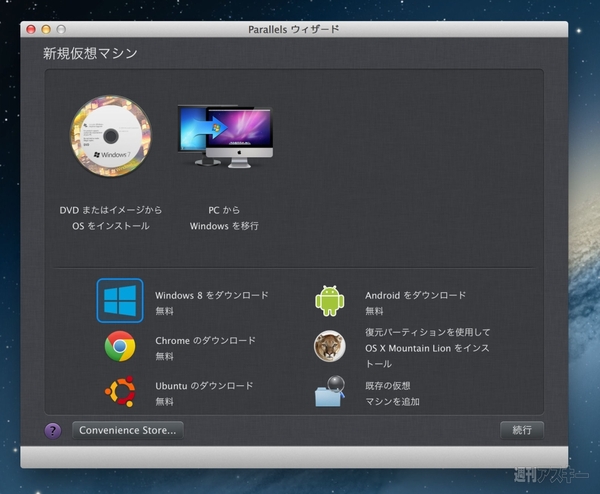Click the 続行 continue button
Screen dimensions: 600x494
(522, 430)
